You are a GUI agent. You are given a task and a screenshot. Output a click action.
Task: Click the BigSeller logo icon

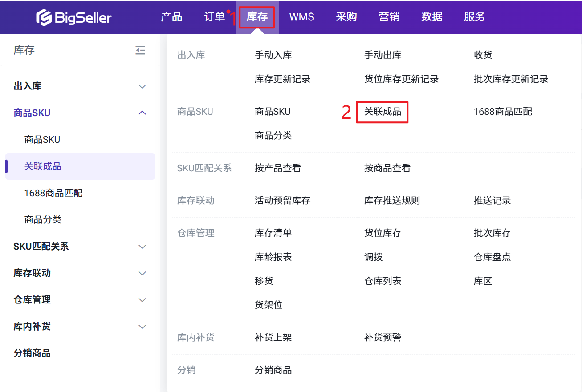coord(44,17)
